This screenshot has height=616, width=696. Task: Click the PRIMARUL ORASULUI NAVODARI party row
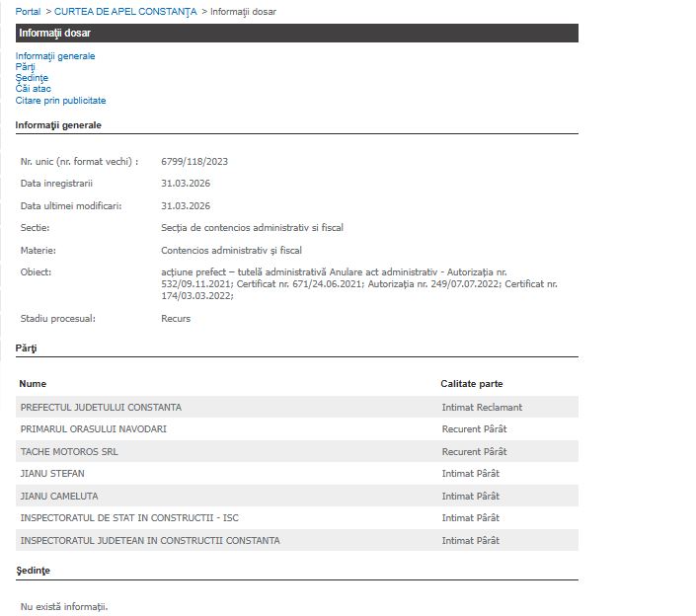coord(94,429)
